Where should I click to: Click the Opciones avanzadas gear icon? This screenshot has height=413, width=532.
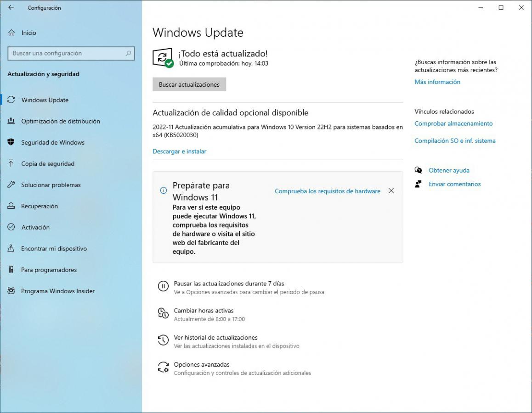tap(163, 368)
